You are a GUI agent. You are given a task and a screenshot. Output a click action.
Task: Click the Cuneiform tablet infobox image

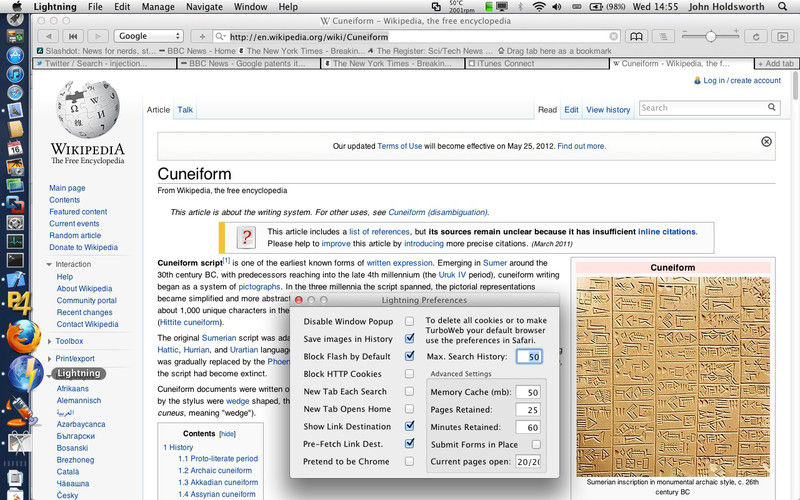point(673,377)
